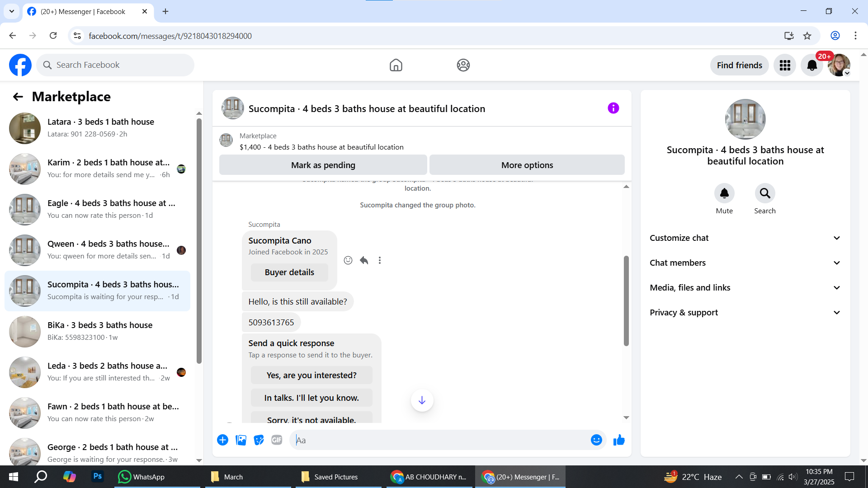
Task: Click the Search Facebook field
Action: click(115, 65)
